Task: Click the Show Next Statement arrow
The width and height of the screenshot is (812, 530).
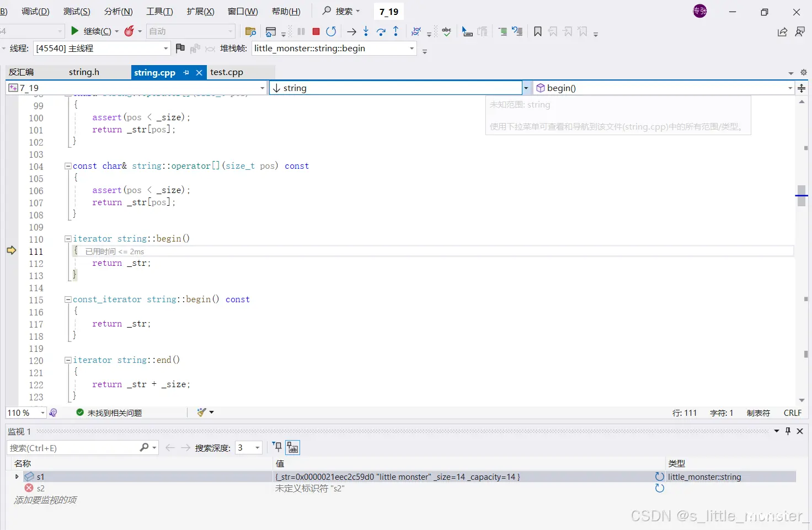Action: 351,31
